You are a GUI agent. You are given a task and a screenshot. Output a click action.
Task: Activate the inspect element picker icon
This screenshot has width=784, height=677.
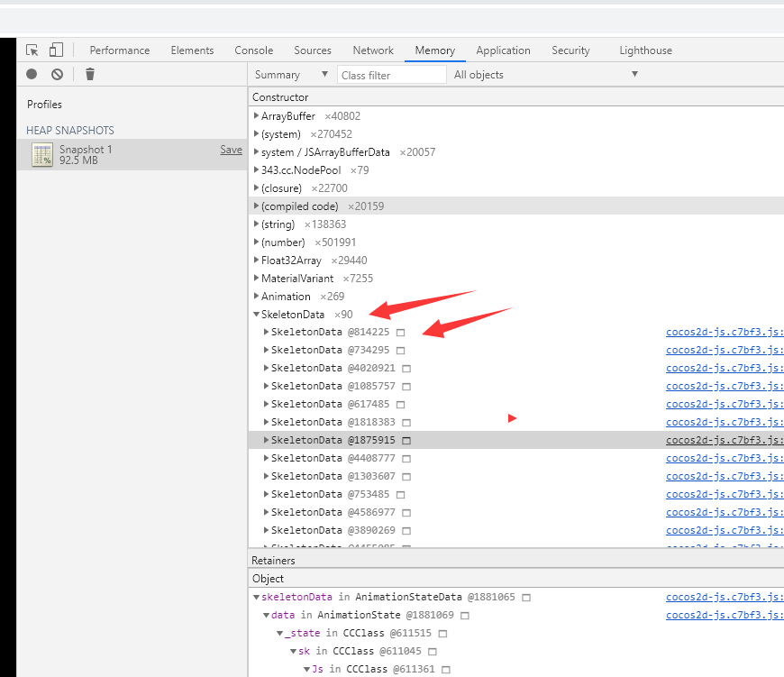point(32,50)
